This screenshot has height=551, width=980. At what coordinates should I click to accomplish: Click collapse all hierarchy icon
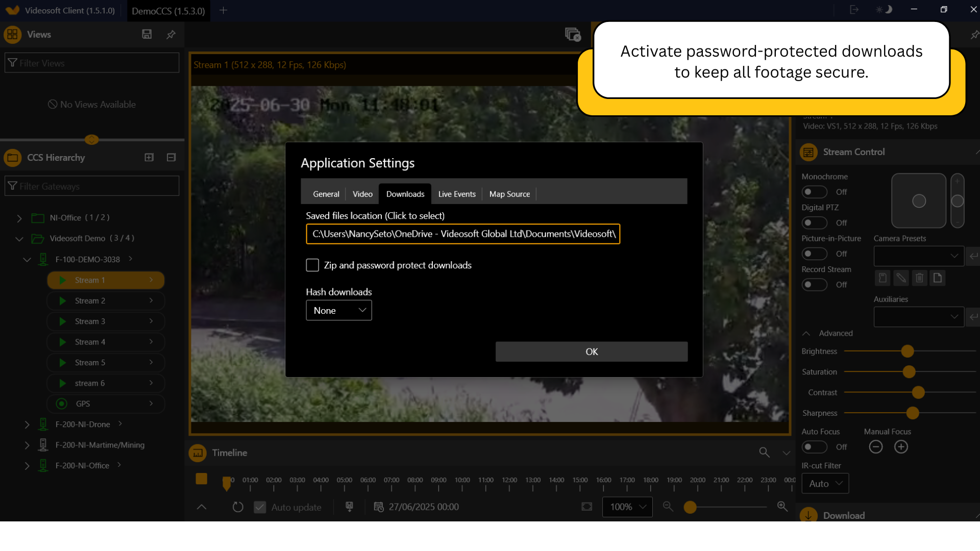click(x=171, y=157)
